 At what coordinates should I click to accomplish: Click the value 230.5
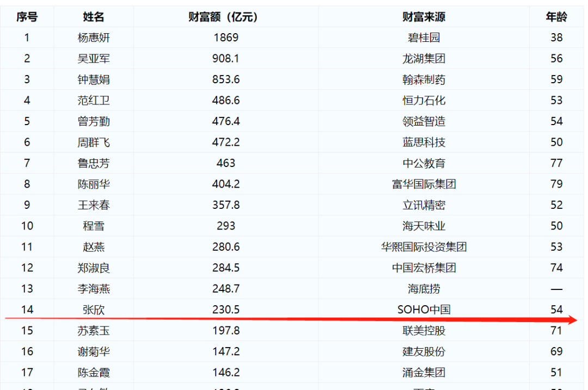click(226, 310)
